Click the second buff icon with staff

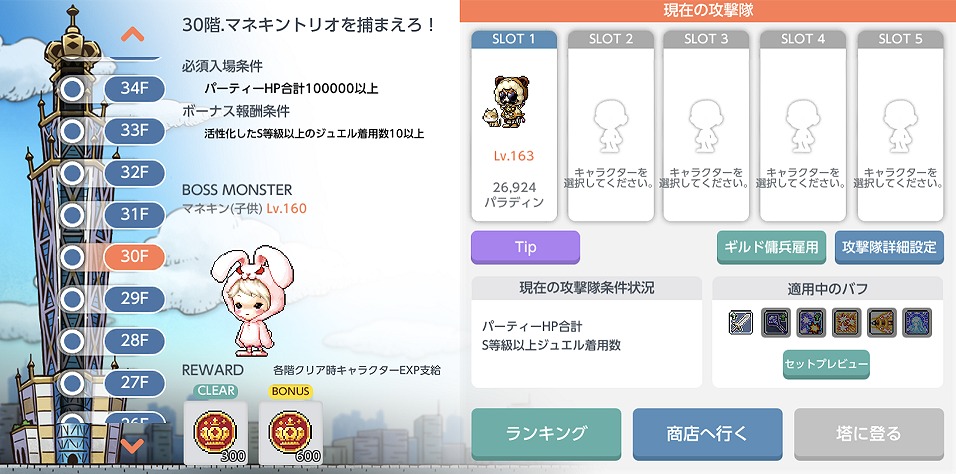coord(776,322)
